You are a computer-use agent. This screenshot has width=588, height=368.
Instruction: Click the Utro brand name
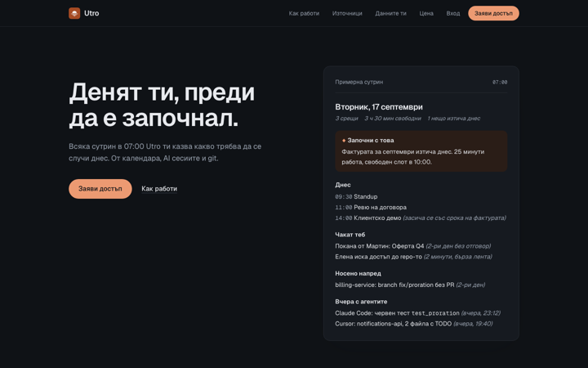tap(91, 13)
